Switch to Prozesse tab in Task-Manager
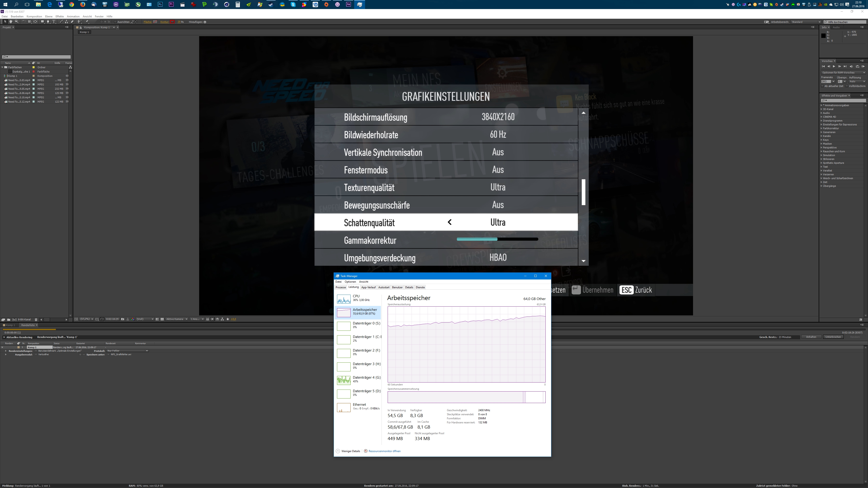 340,287
